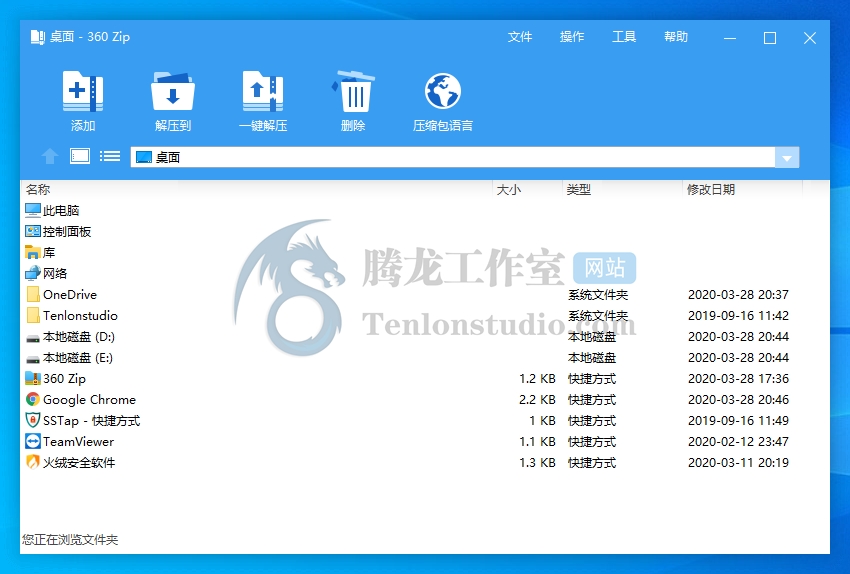Sort by 名称 column header
The height and width of the screenshot is (574, 850).
tap(38, 189)
